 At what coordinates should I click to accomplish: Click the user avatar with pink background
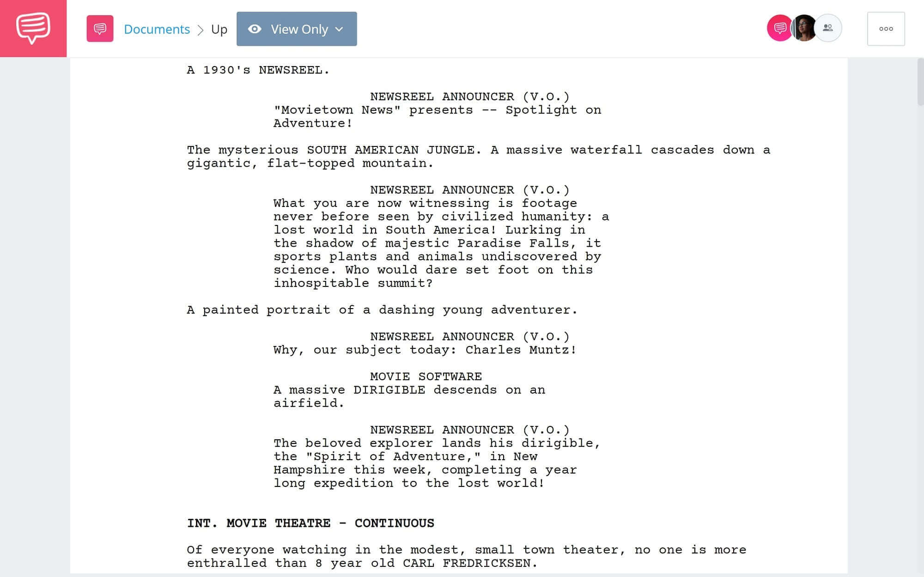(x=779, y=28)
